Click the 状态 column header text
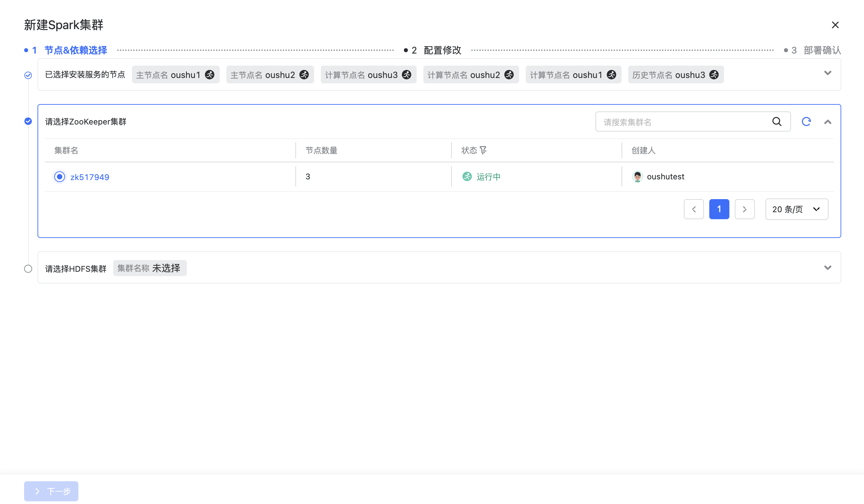Viewport: 864px width, 504px height. click(469, 150)
